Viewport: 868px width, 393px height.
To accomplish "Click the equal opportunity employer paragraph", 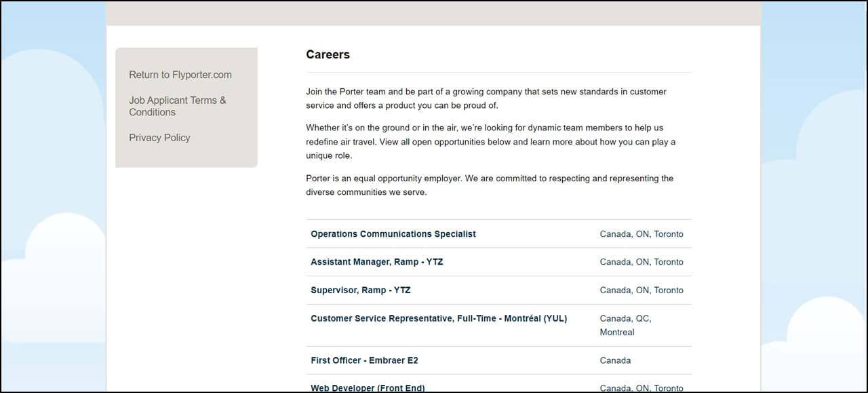I will click(x=490, y=185).
